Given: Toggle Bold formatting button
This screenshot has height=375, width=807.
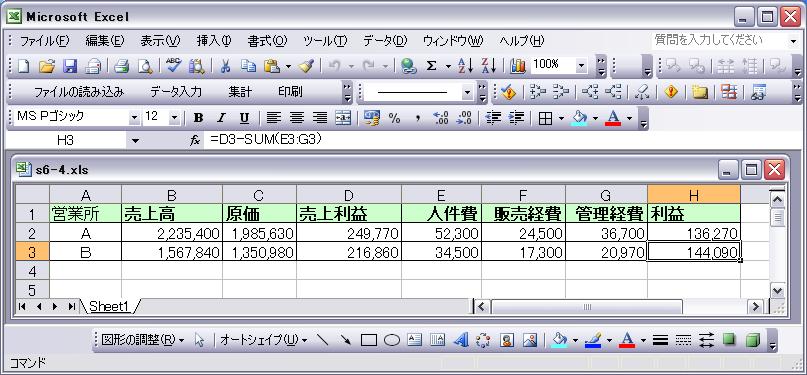Looking at the screenshot, I should point(198,118).
